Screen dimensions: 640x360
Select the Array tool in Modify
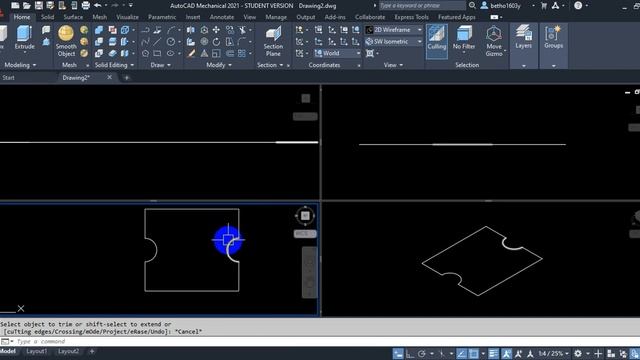coord(242,53)
